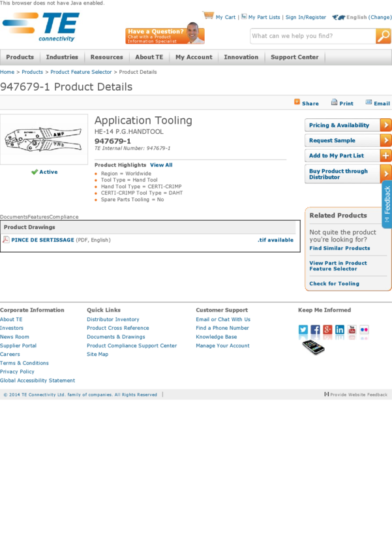Open Documents & Drawings link
Viewport: 392px width, 555px height.
point(116,337)
